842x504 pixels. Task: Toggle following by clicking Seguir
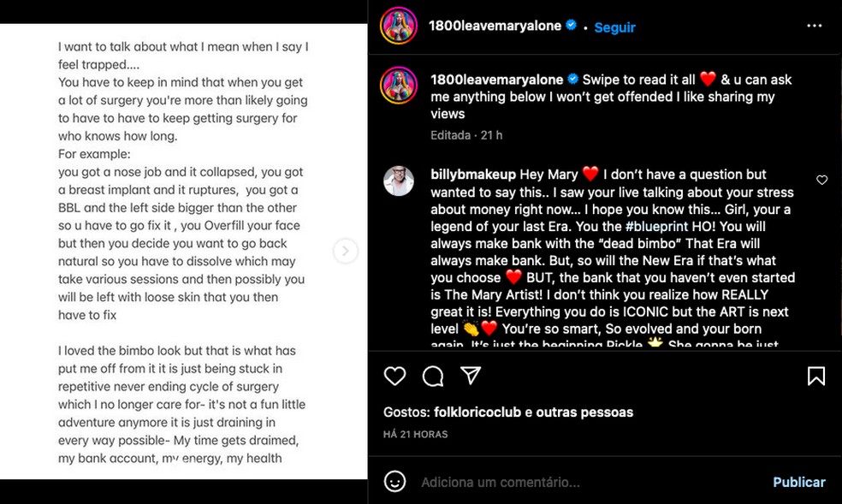point(614,27)
